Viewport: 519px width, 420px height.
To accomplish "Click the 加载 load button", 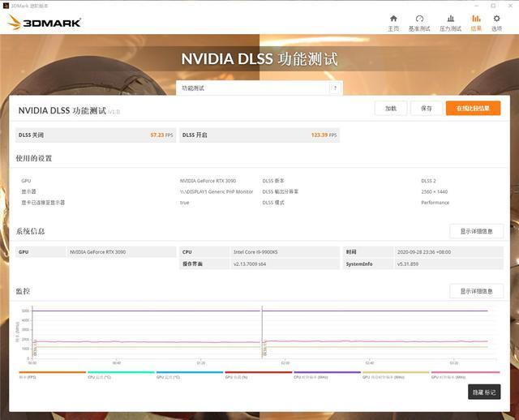I will point(391,108).
